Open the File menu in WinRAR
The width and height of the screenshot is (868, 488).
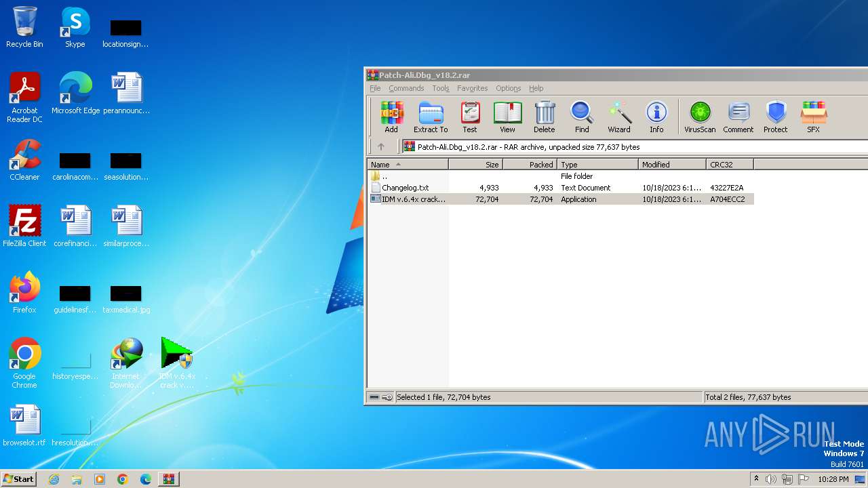point(375,88)
